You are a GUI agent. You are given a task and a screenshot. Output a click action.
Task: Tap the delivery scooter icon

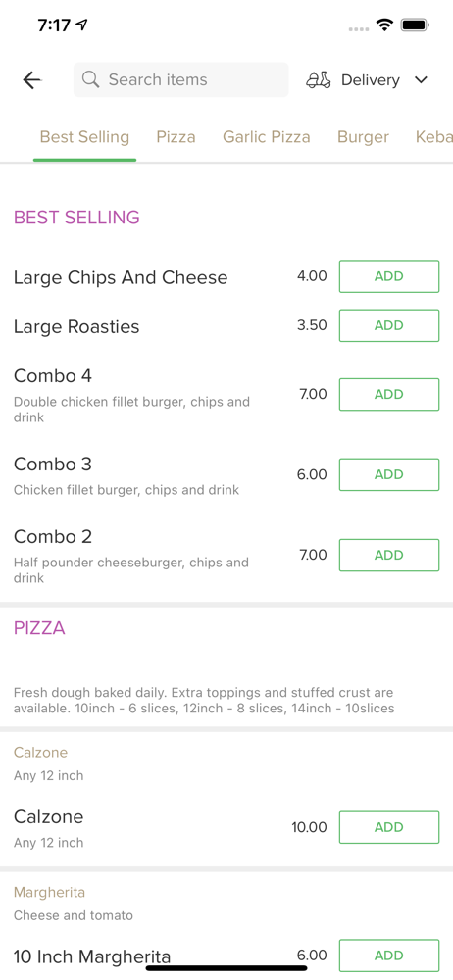click(318, 80)
